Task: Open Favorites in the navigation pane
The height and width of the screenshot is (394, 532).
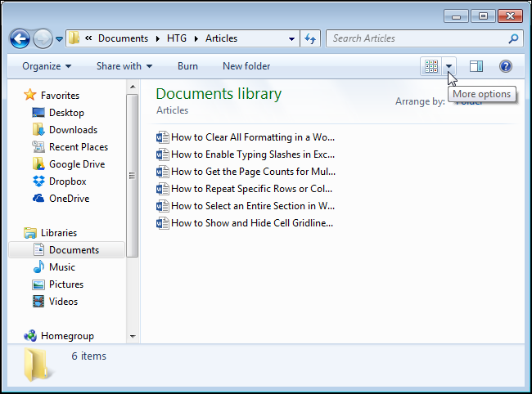Action: [x=60, y=96]
